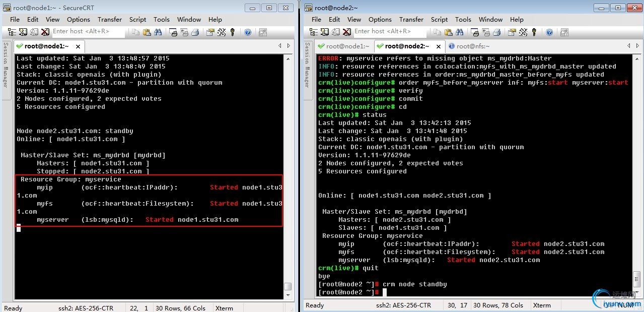The height and width of the screenshot is (312, 644).
Task: Open View menu in node1 SecureCRT window
Action: tap(52, 19)
